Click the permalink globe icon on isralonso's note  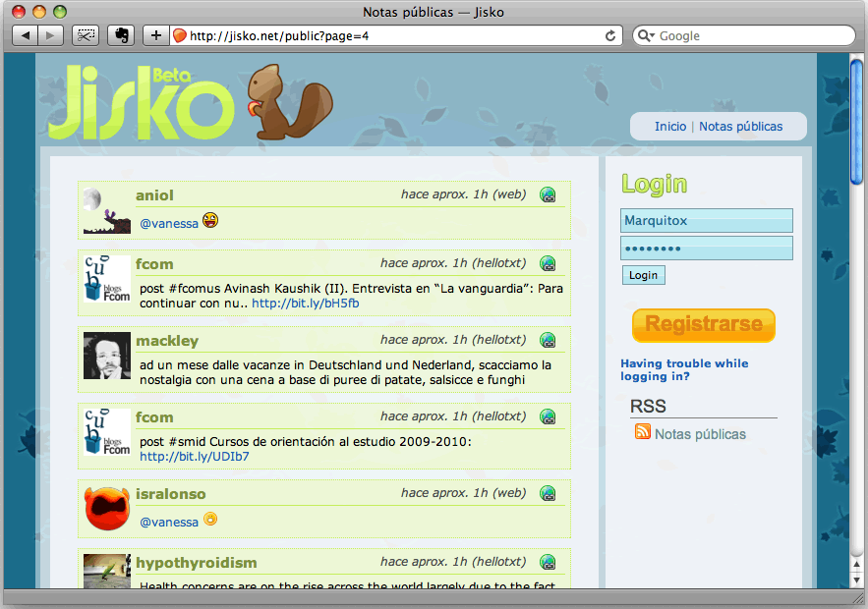tap(548, 493)
